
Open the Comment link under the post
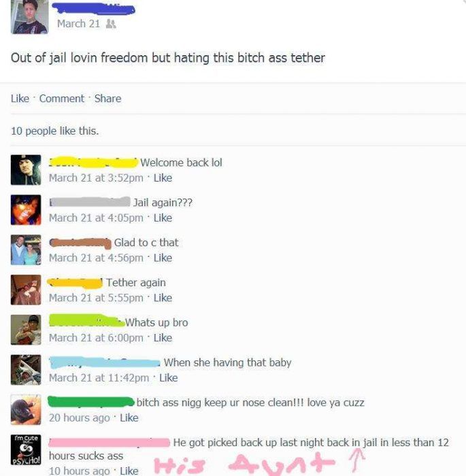pyautogui.click(x=62, y=99)
